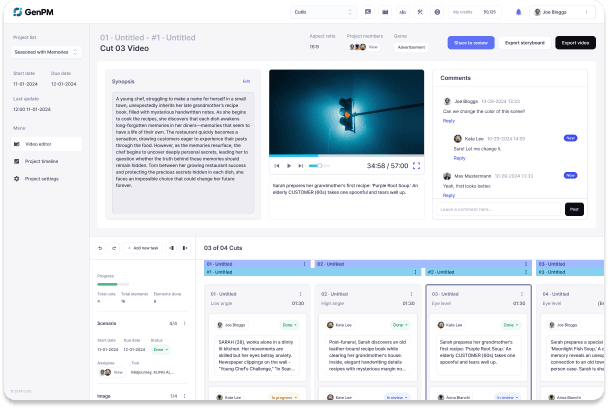Open the In review dropdown under card 03
Viewport: 608px width, 408px height.
click(508, 398)
